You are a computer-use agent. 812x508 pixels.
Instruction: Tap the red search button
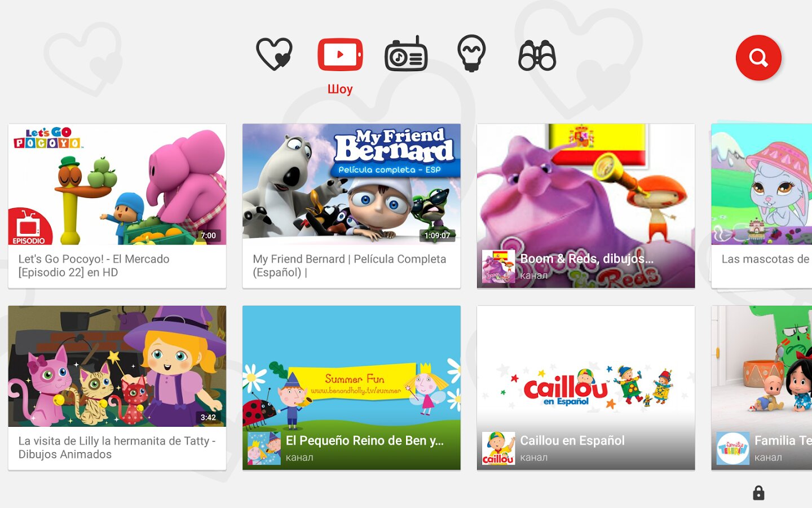pyautogui.click(x=758, y=58)
